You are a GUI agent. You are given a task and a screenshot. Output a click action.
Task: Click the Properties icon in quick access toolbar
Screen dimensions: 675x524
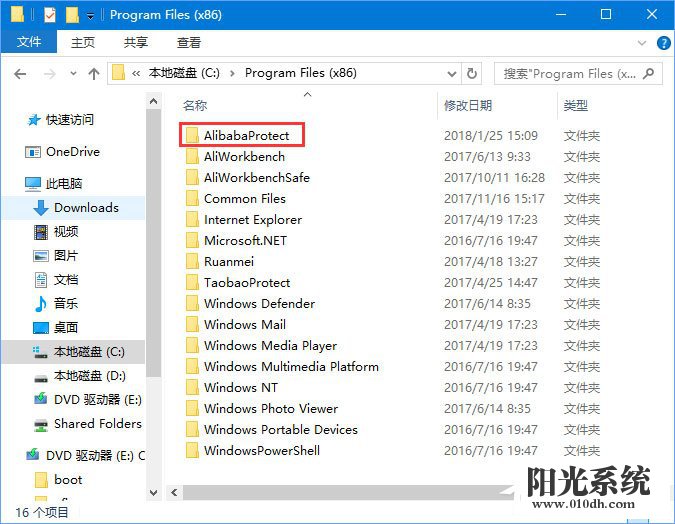[x=50, y=15]
